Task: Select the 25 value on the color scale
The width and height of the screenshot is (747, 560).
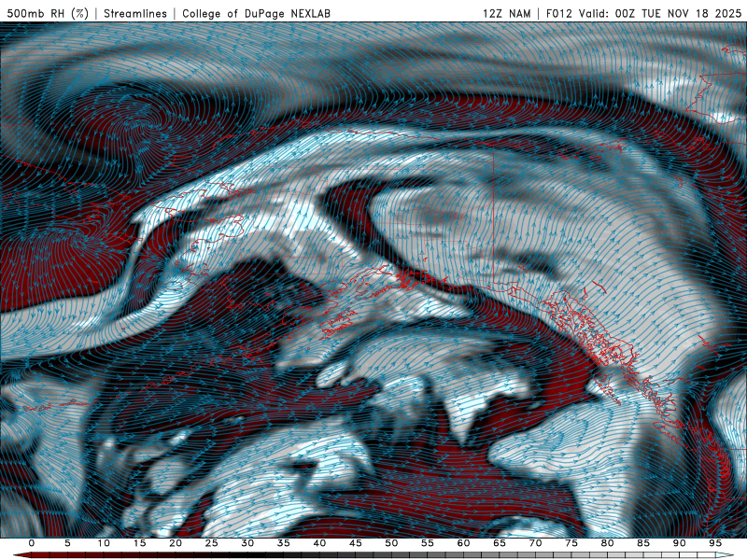Action: coord(212,543)
